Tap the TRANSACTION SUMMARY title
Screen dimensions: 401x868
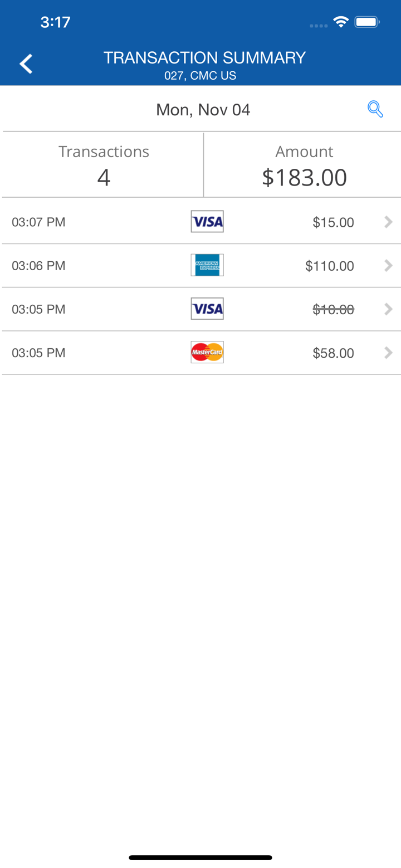pos(204,58)
